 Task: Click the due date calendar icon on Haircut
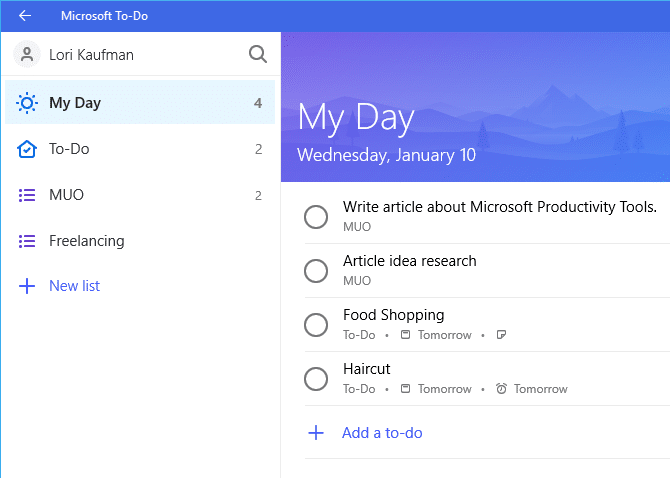point(405,388)
